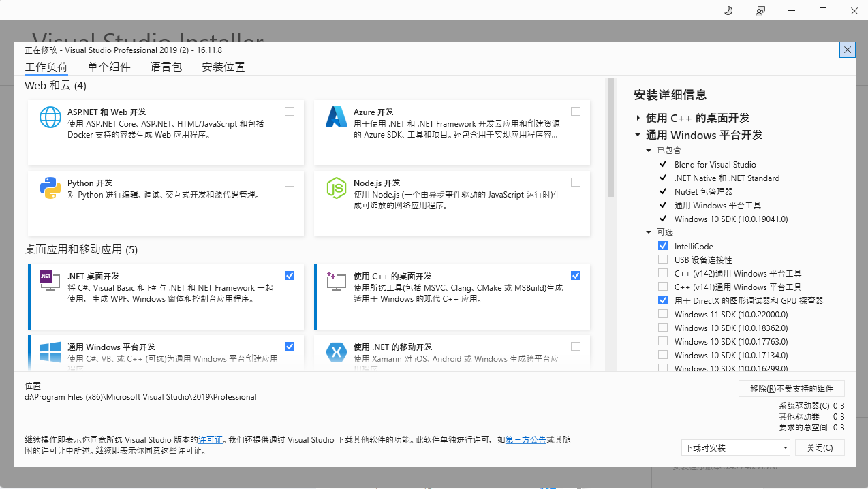The height and width of the screenshot is (489, 868).
Task: Click the Python development logo icon
Action: pos(50,188)
